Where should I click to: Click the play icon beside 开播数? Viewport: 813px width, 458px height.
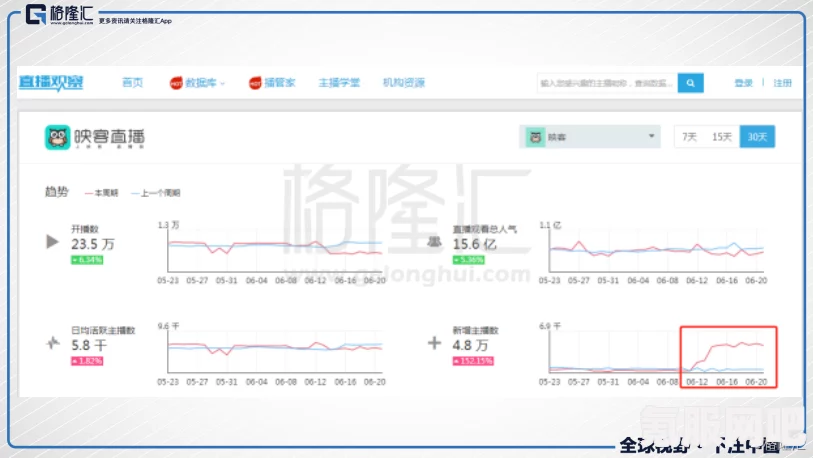coord(52,242)
